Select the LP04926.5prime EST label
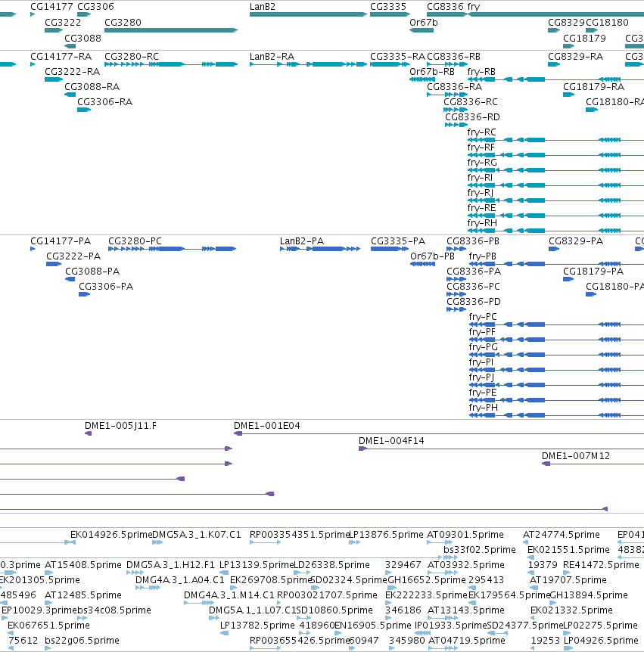Image resolution: width=644 pixels, height=652 pixels. coord(601,641)
